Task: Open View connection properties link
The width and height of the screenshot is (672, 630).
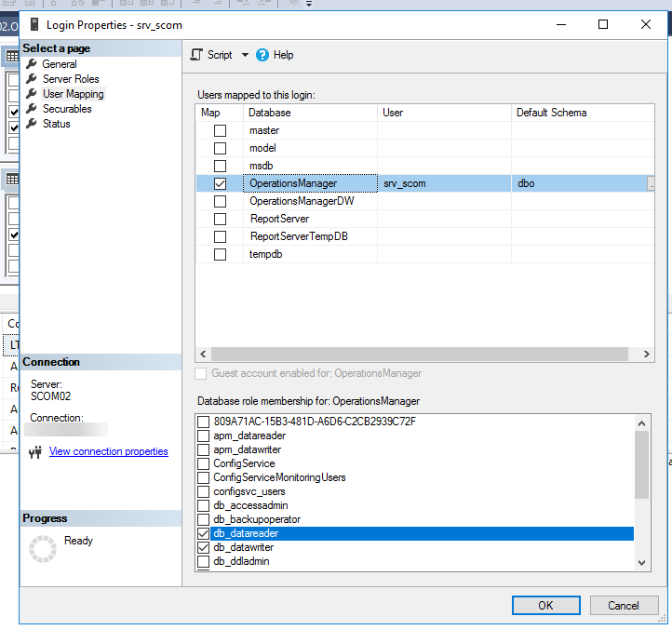Action: click(108, 451)
